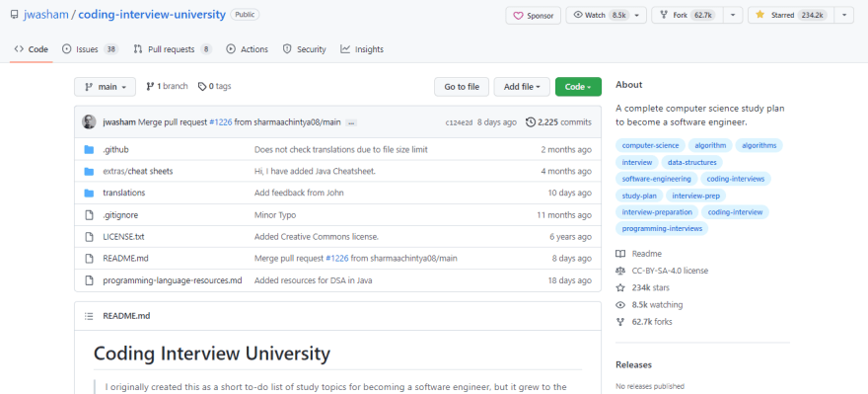This screenshot has height=394, width=868.
Task: Click the tags icon next to 0 tags
Action: coord(202,87)
